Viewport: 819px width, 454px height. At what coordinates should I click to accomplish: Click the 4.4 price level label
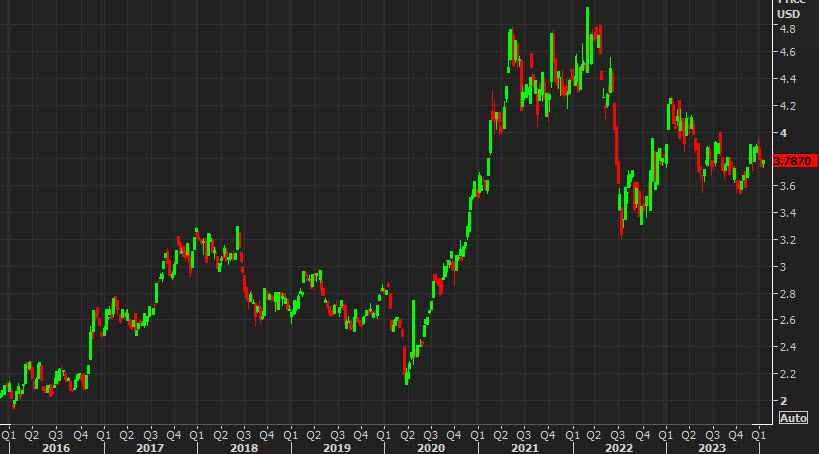click(x=788, y=79)
